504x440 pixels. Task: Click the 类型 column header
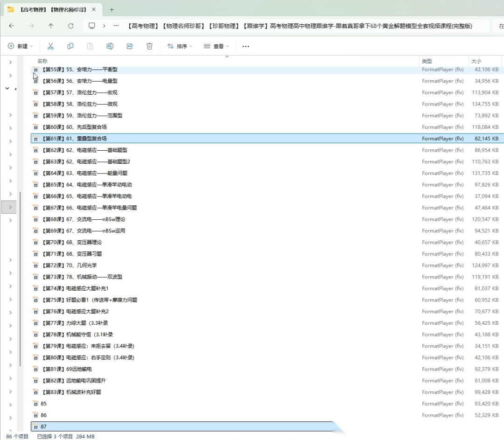point(427,61)
